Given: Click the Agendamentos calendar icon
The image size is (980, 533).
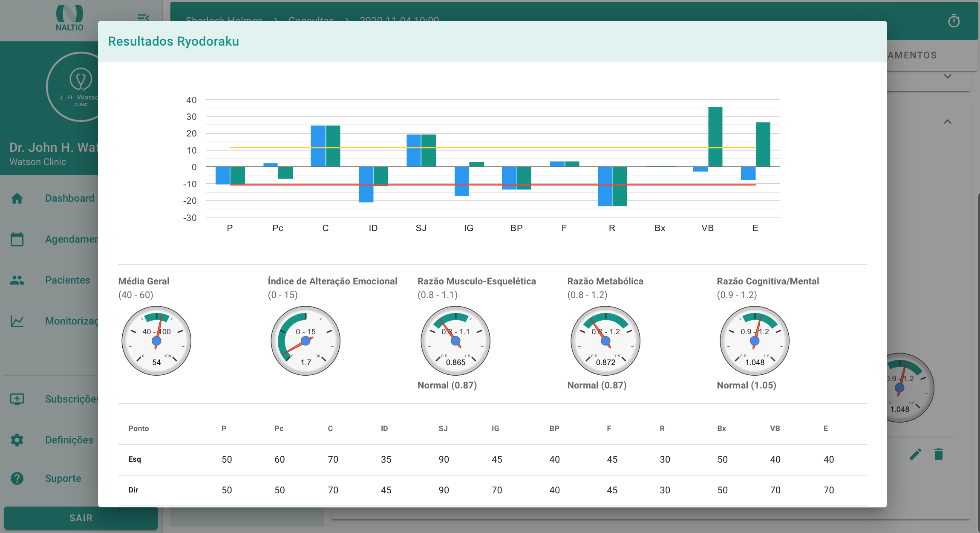Looking at the screenshot, I should coord(17,239).
